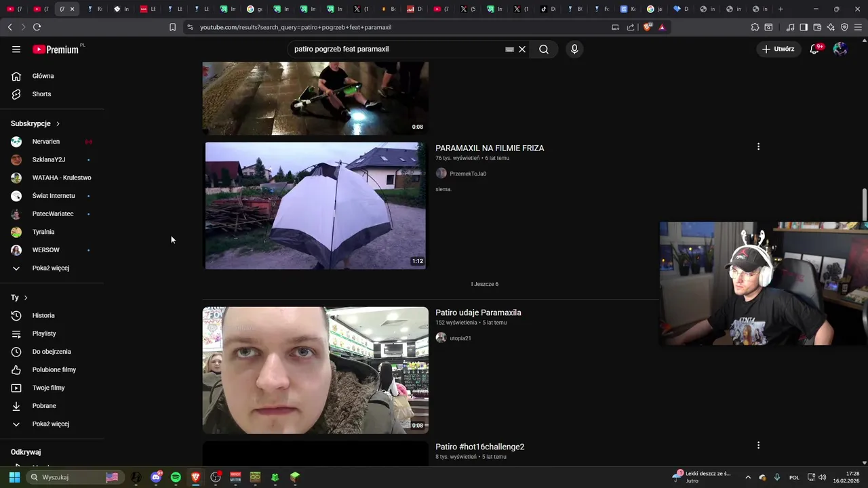Show hidden system tray icons chevron
The height and width of the screenshot is (488, 868).
748,477
